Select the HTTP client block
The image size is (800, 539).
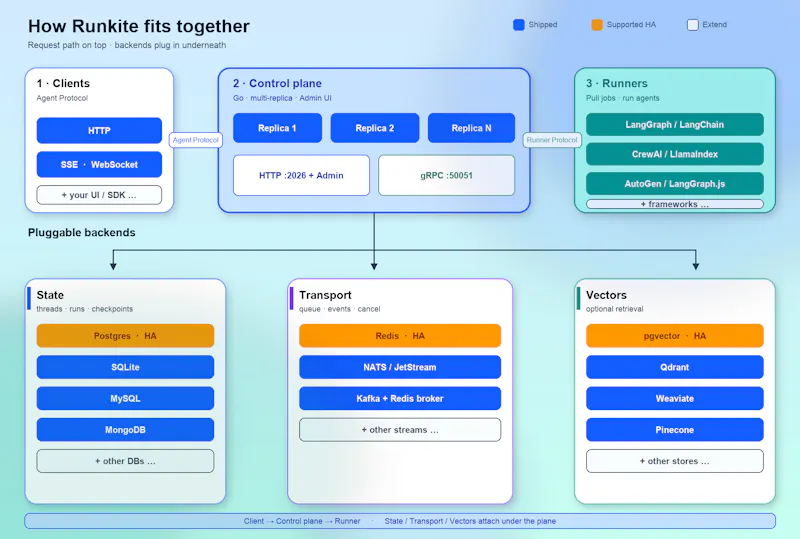click(x=99, y=131)
